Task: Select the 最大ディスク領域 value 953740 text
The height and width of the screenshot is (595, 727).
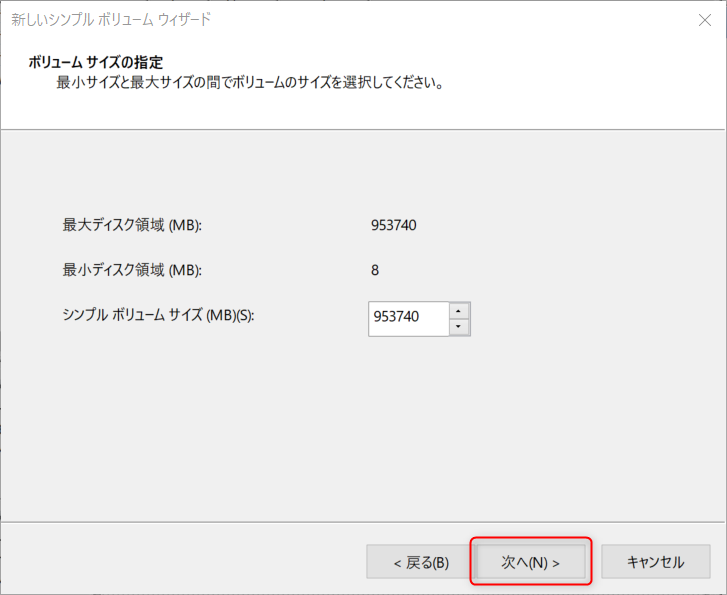Action: 394,225
